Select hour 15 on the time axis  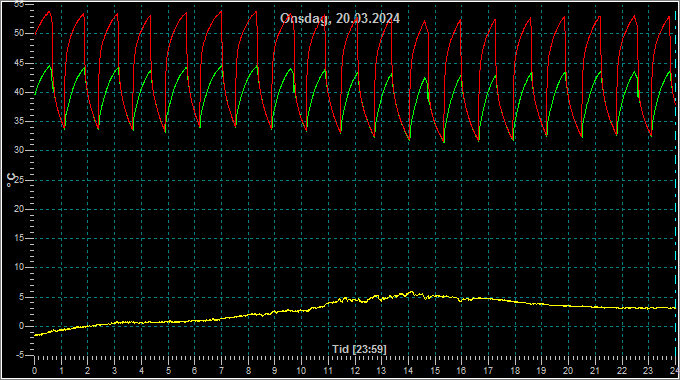(435, 371)
